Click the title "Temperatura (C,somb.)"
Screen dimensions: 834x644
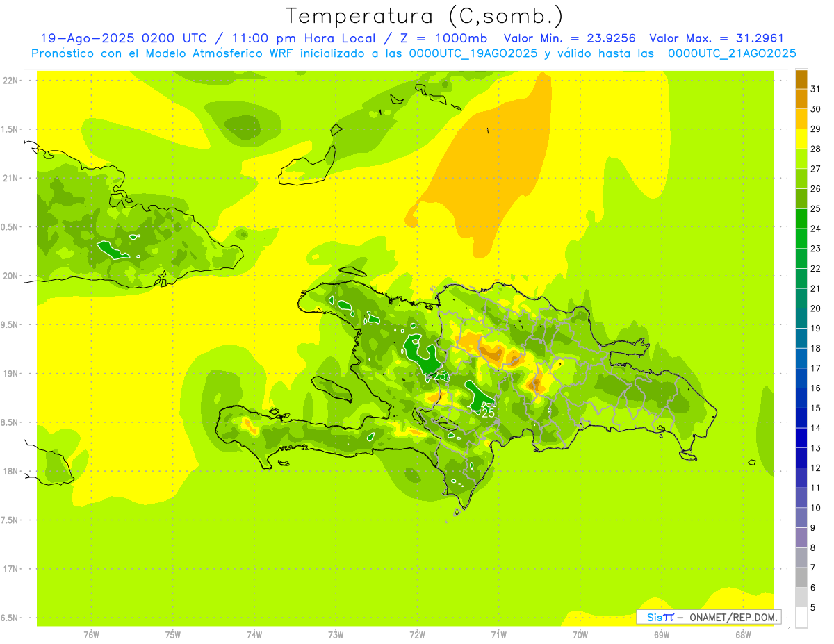tap(425, 16)
